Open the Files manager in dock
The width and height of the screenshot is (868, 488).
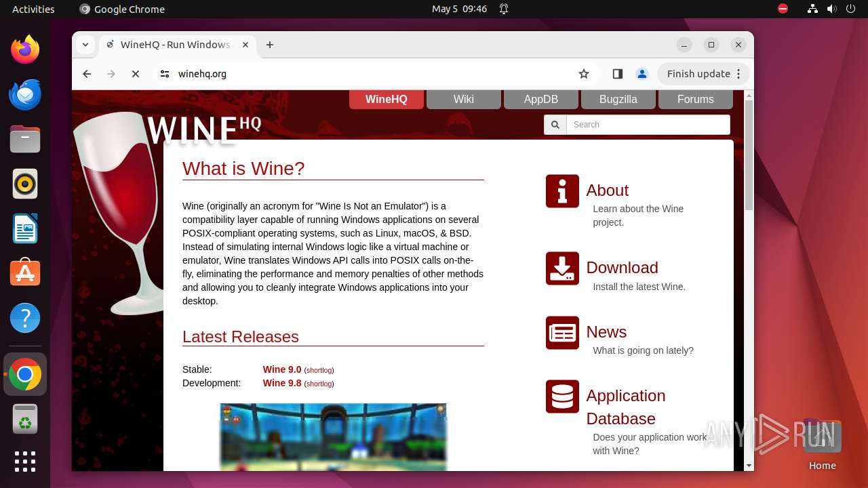[25, 139]
